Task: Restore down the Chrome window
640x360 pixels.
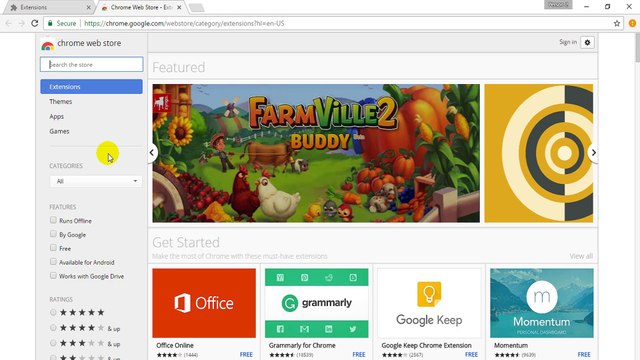Action: (608, 7)
